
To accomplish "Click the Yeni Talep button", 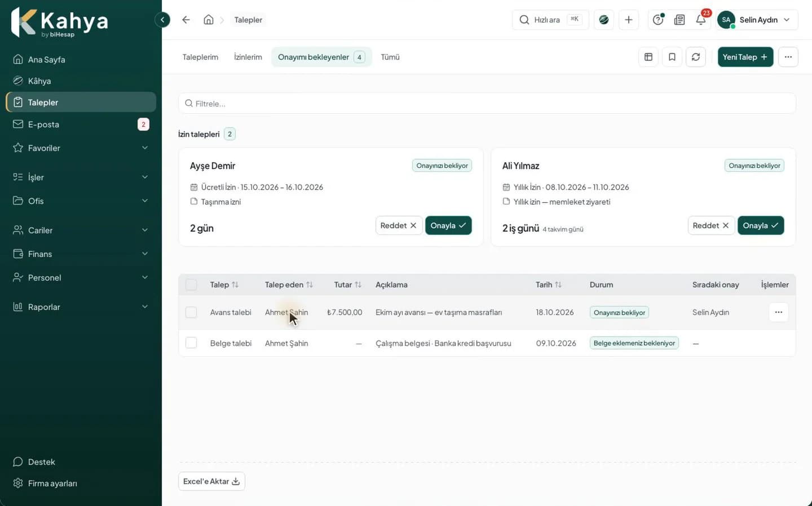I will tap(745, 57).
